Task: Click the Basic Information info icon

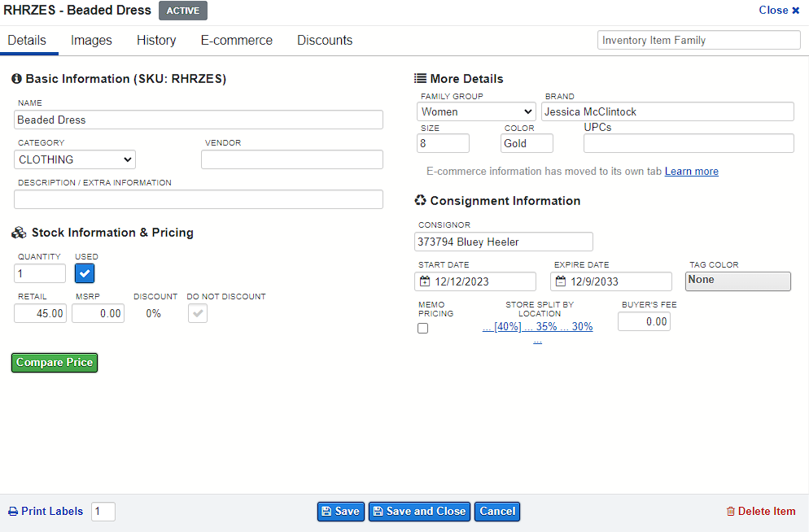Action: 16,78
